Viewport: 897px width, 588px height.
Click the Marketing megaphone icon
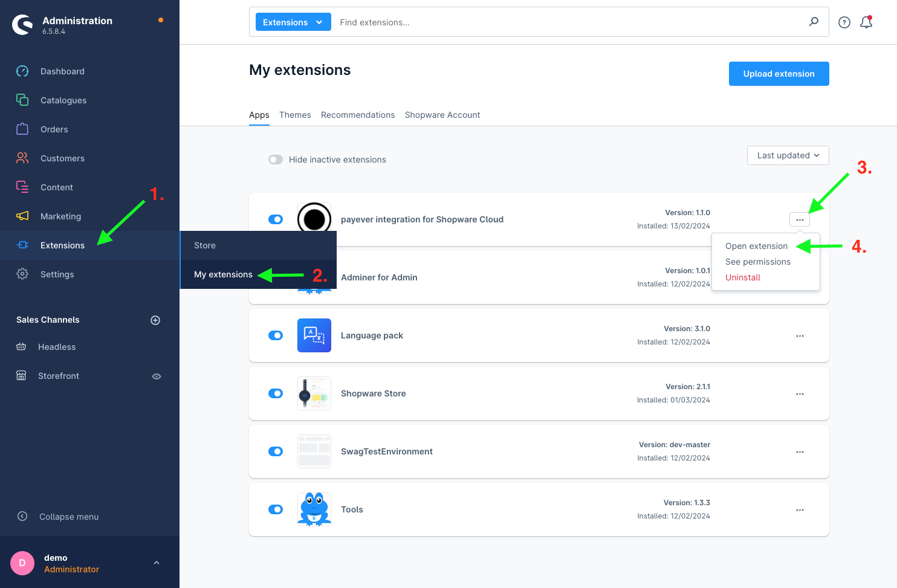point(22,216)
